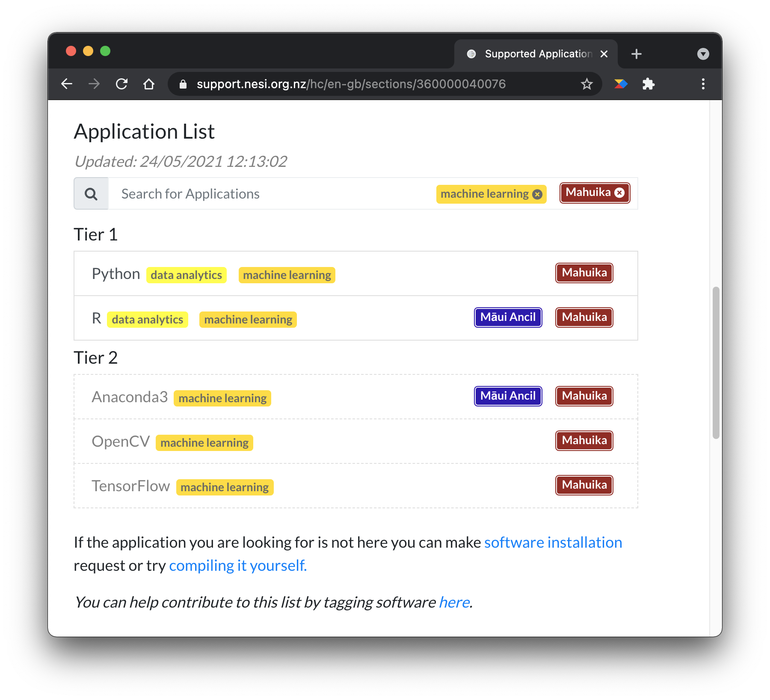Click Mahuika badge on R row
Viewport: 770px width, 700px height.
click(x=584, y=317)
